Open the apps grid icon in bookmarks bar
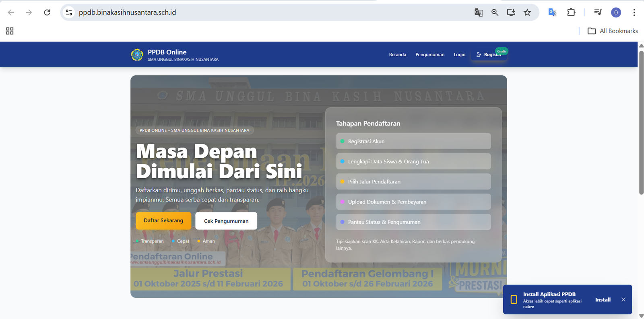Image resolution: width=644 pixels, height=319 pixels. point(10,31)
